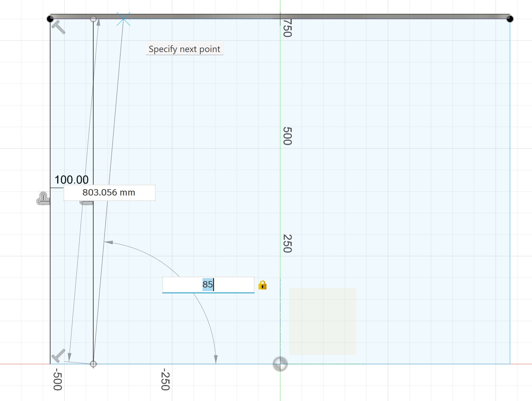The width and height of the screenshot is (532, 401).
Task: Click the 803.056 mm length field
Action: tap(109, 192)
